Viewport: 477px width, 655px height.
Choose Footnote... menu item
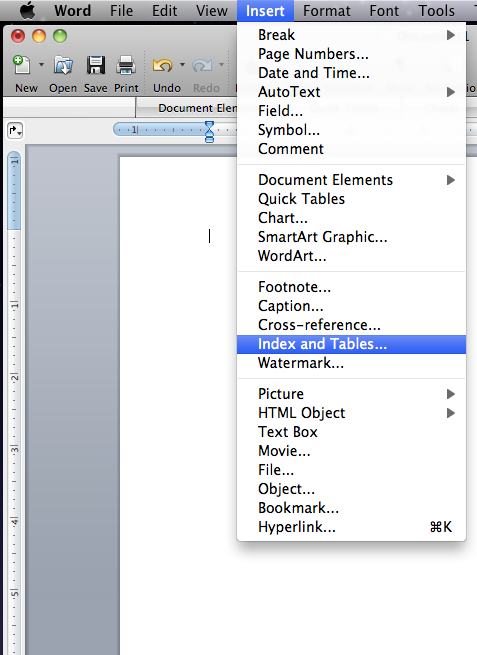click(351, 287)
